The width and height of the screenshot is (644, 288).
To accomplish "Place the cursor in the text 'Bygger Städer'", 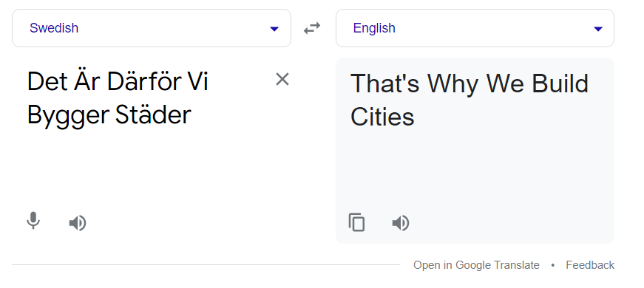I will 109,116.
